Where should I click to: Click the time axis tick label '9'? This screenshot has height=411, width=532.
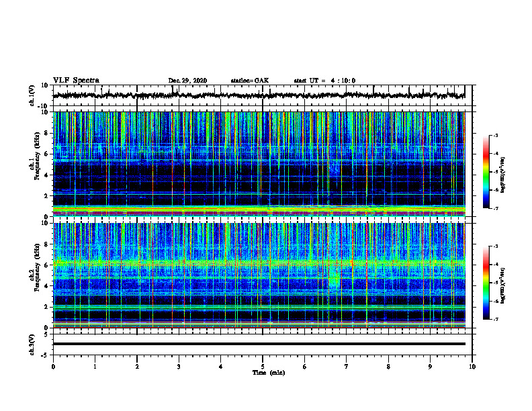pyautogui.click(x=430, y=367)
